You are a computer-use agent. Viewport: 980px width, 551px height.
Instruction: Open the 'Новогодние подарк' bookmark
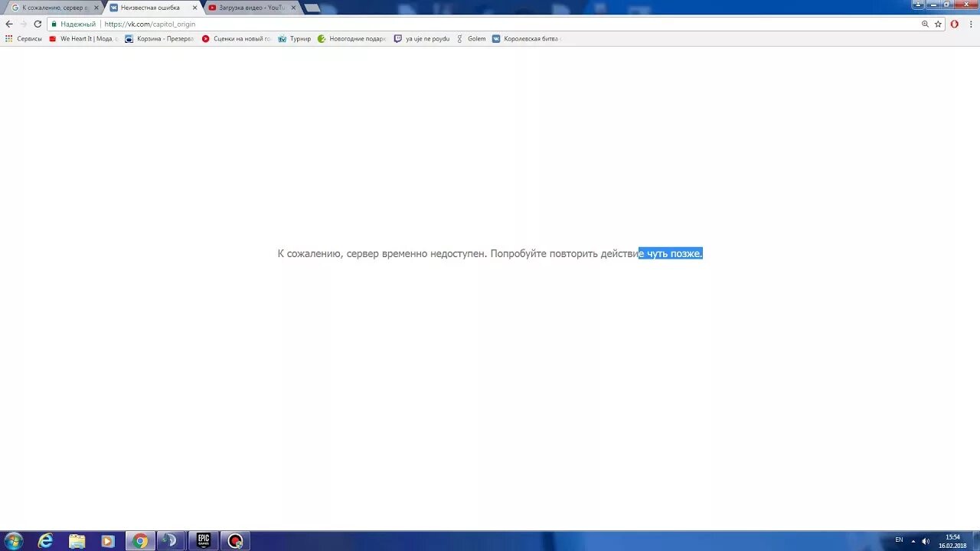point(352,38)
